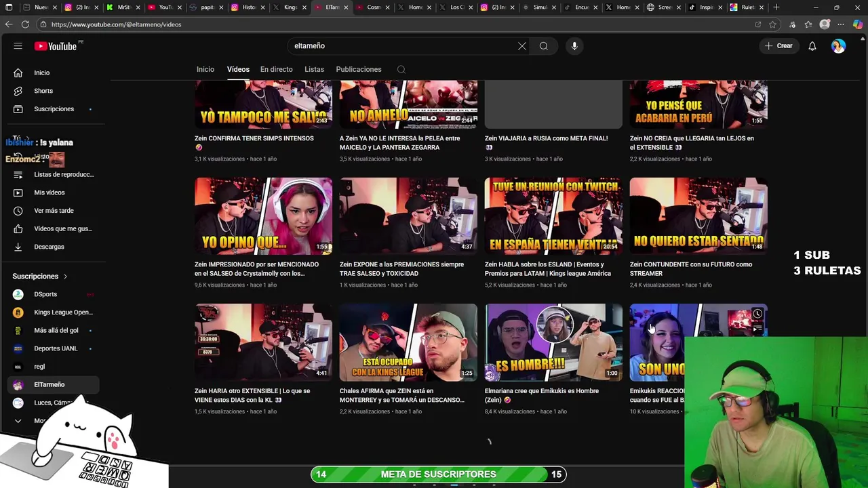Switch to the Inicio channel tab
Viewport: 868px width, 488px height.
coord(205,69)
